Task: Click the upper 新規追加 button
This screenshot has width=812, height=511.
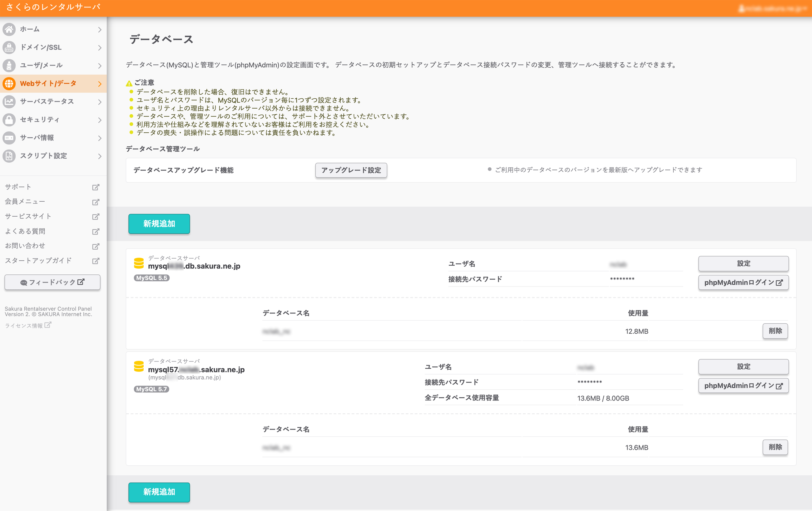Action: pos(159,224)
